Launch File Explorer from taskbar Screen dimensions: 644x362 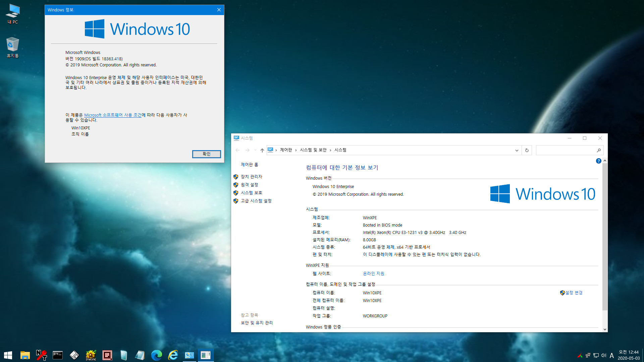25,355
